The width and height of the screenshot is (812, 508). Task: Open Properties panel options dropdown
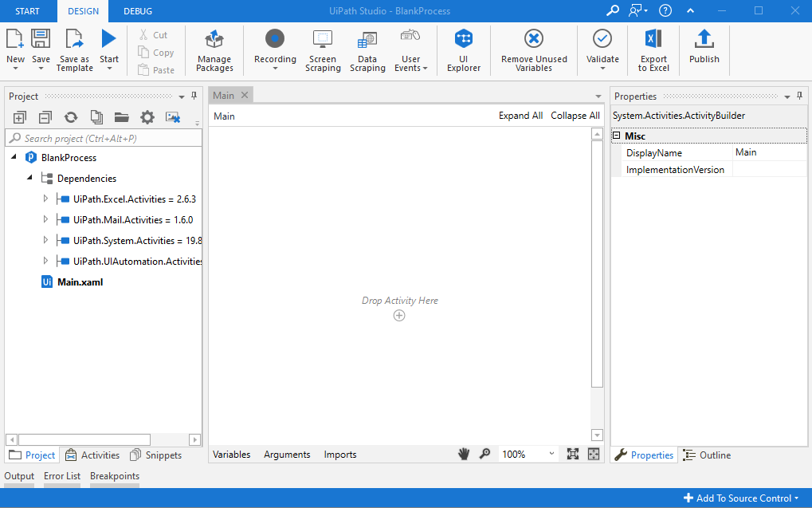tap(787, 97)
